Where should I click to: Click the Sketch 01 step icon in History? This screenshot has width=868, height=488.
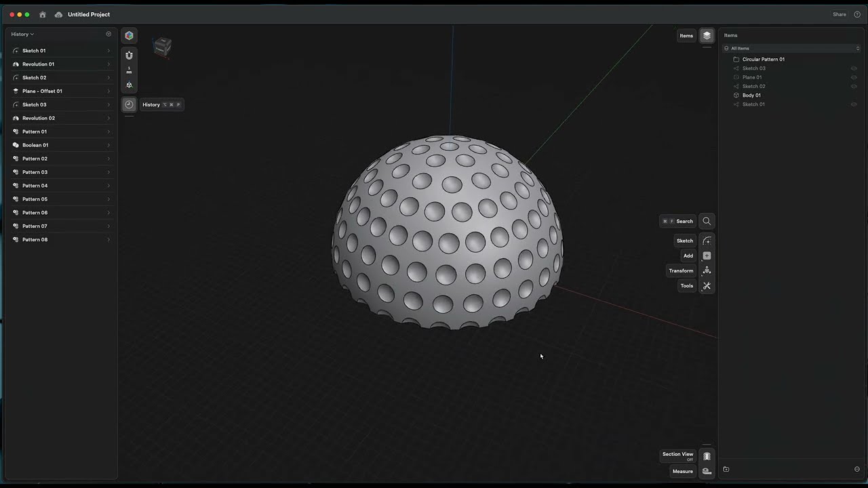(x=16, y=51)
